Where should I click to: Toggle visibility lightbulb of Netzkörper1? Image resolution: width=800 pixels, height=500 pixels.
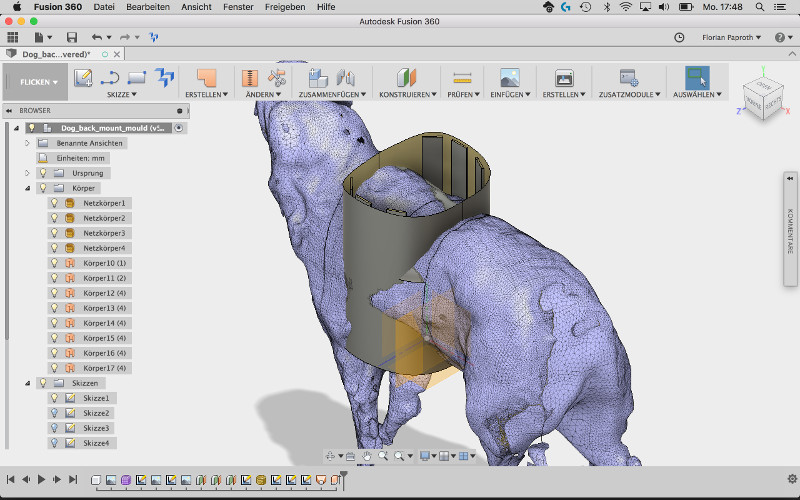[55, 203]
